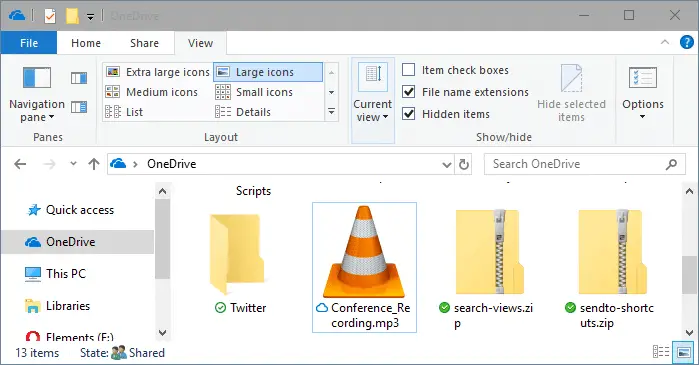Expand the address bar breadcrumb chevron
The height and width of the screenshot is (365, 699).
[x=135, y=164]
